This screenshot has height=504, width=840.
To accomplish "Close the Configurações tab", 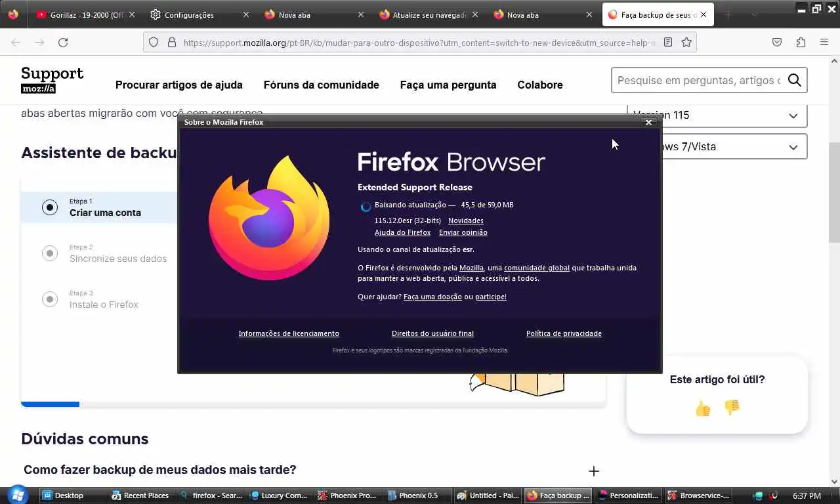I will 246,14.
